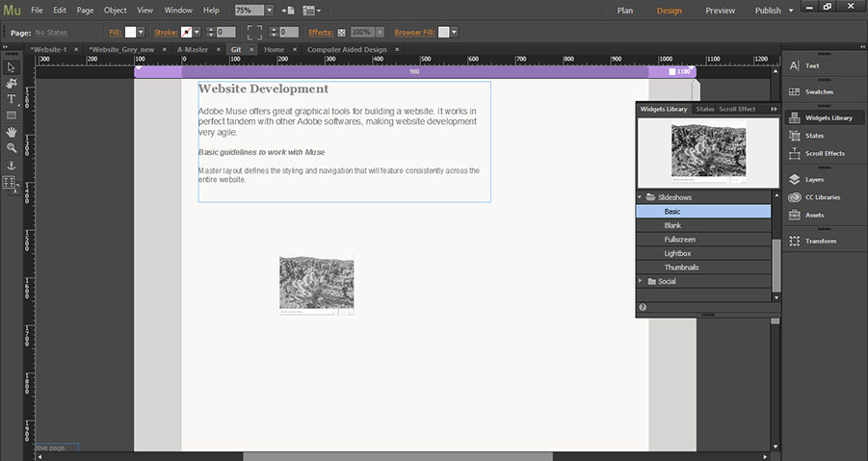
Task: Open the Browser Fill dropdown
Action: click(x=454, y=32)
